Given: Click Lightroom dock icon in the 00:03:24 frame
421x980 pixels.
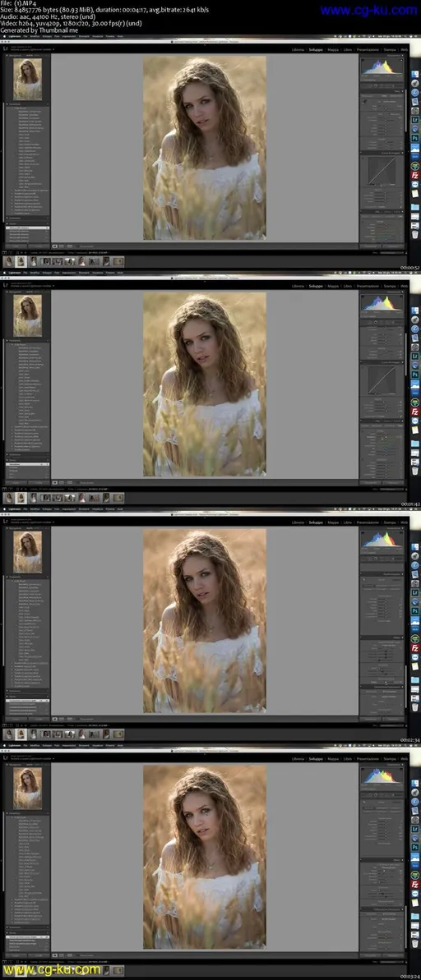Looking at the screenshot, I should (x=414, y=829).
